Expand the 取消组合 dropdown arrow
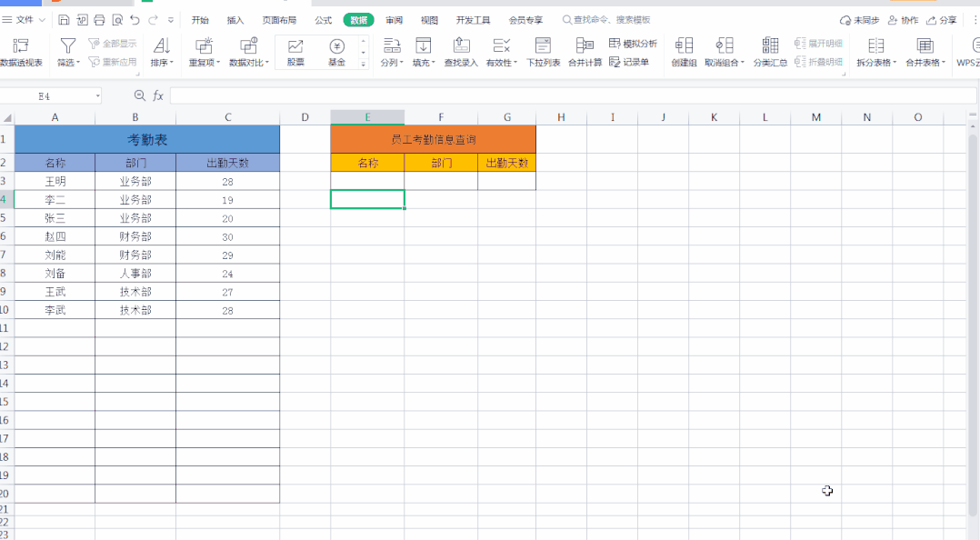Viewport: 980px width, 540px height. click(x=743, y=63)
